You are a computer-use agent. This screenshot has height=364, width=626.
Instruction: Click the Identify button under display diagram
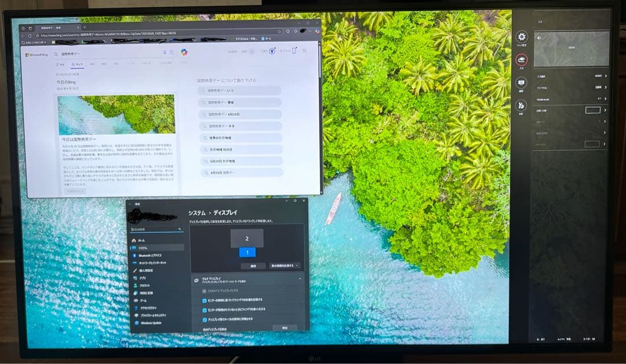pyautogui.click(x=253, y=265)
